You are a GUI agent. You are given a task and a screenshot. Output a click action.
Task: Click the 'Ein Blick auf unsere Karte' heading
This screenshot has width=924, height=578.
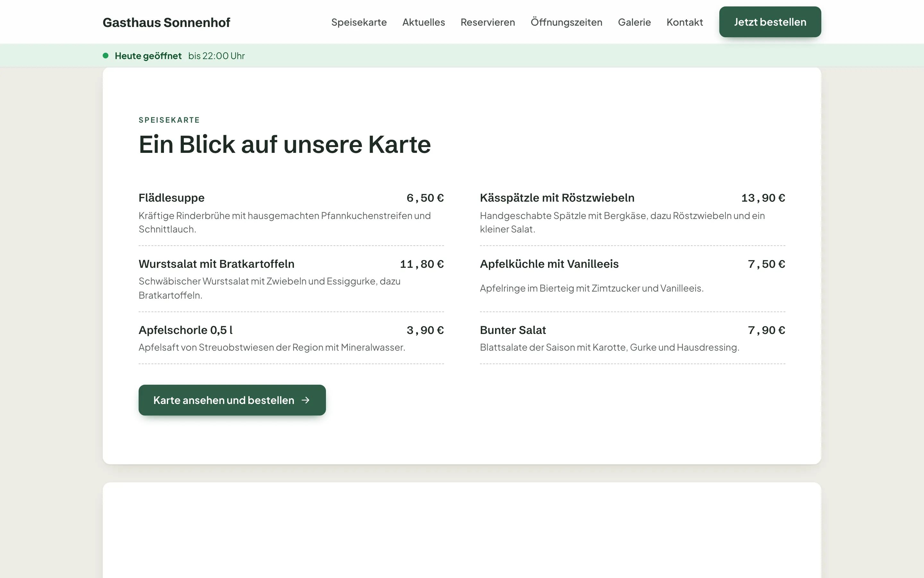tap(285, 144)
